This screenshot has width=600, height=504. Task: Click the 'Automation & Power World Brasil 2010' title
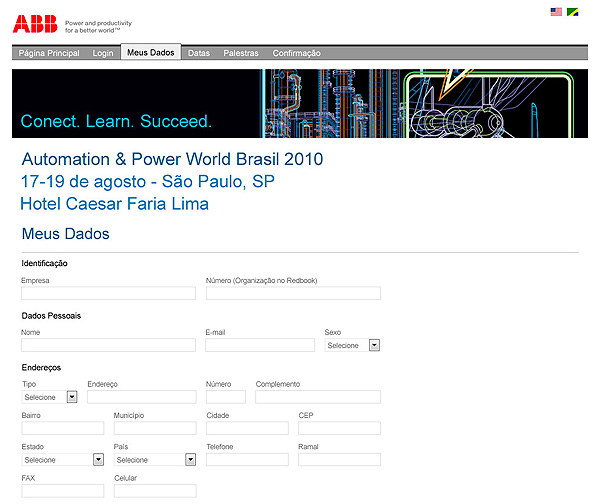tap(172, 159)
